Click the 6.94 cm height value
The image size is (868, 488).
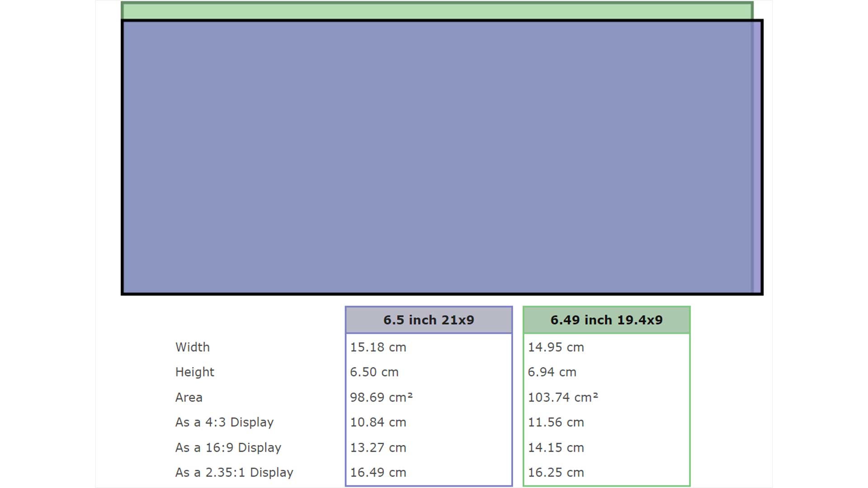pyautogui.click(x=552, y=372)
